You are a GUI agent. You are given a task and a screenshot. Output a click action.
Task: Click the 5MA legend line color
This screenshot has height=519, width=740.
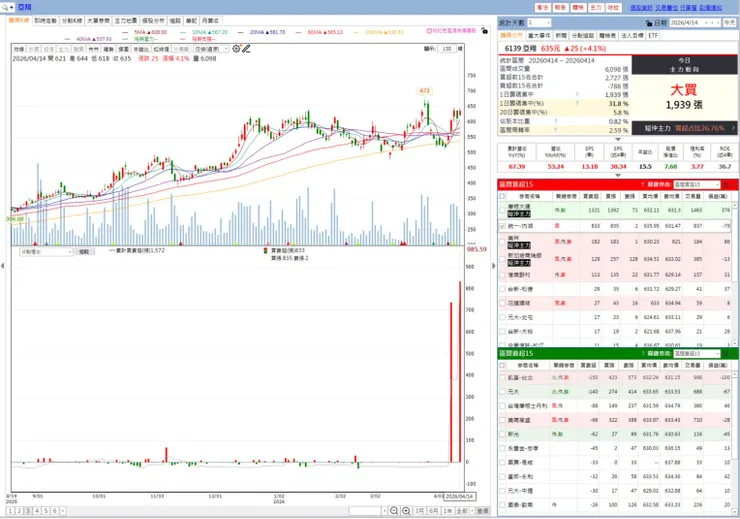(125, 32)
